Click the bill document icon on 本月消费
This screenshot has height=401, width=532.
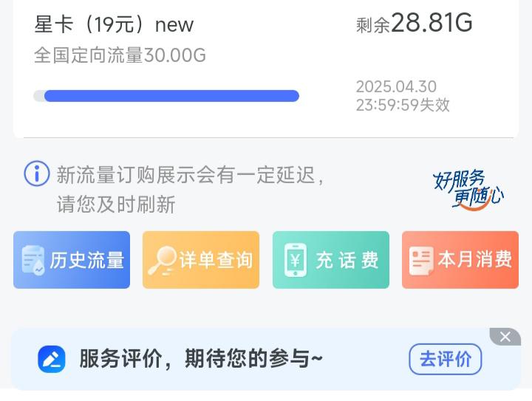coord(421,261)
